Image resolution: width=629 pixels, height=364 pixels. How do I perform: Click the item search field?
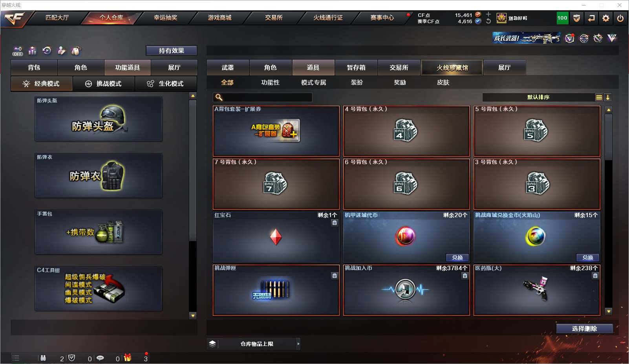click(263, 97)
